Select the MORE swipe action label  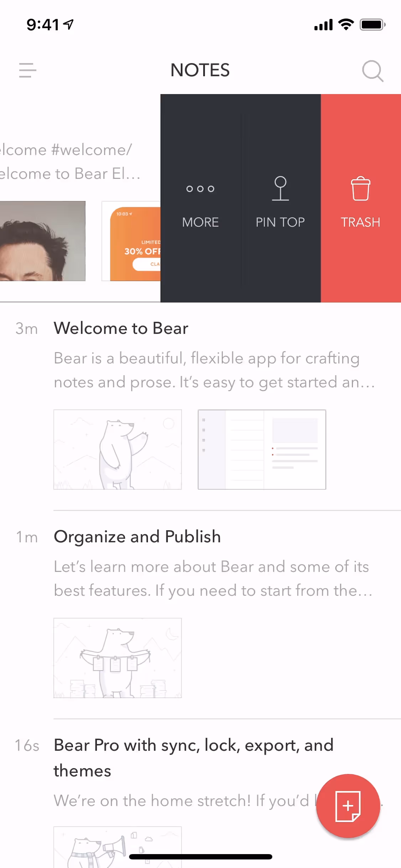[x=200, y=222]
